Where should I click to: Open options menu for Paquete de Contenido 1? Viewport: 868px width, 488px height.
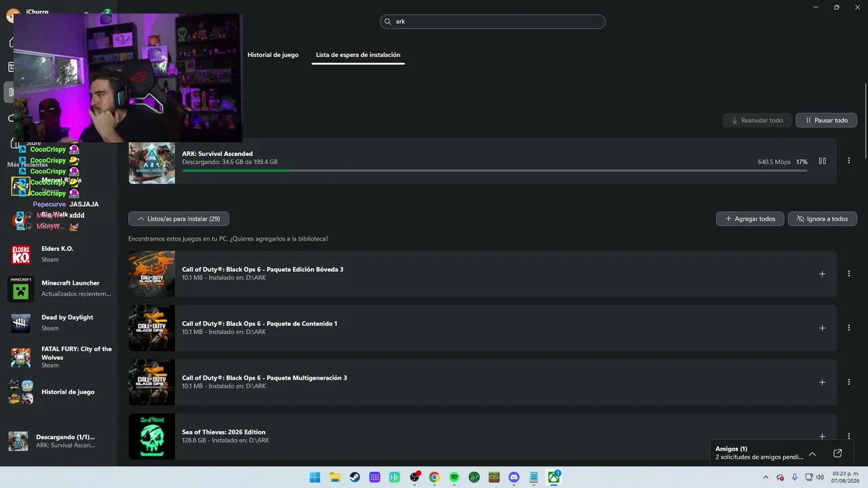point(849,328)
